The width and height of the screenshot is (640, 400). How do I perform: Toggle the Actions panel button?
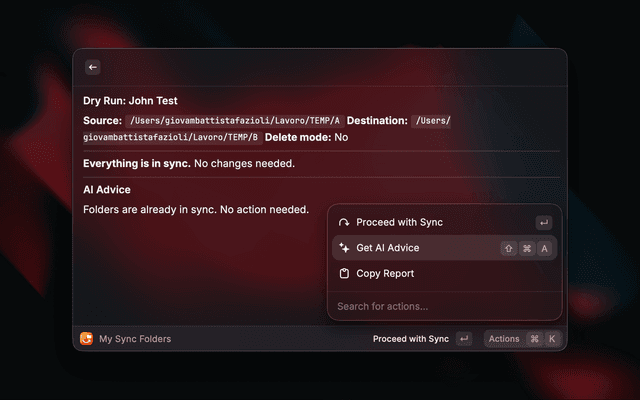[504, 339]
